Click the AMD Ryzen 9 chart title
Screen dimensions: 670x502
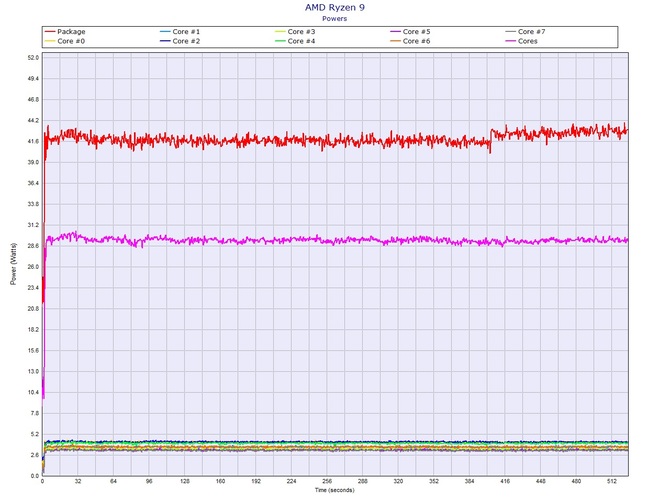coord(335,7)
